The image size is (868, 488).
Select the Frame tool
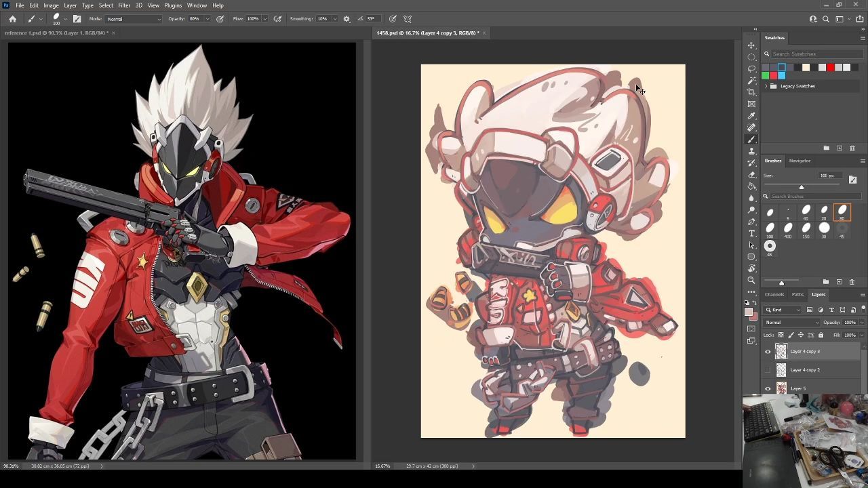coord(751,104)
